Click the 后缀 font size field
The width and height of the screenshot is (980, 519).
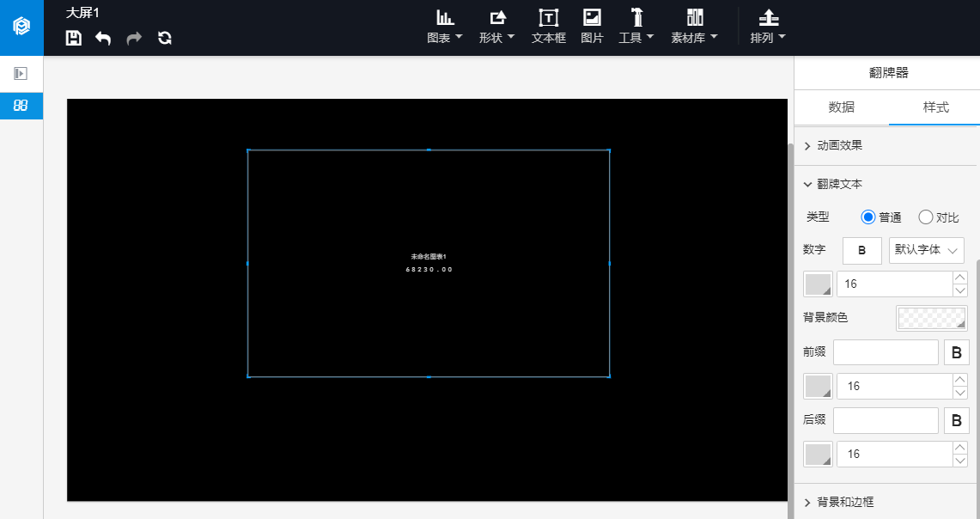[894, 455]
